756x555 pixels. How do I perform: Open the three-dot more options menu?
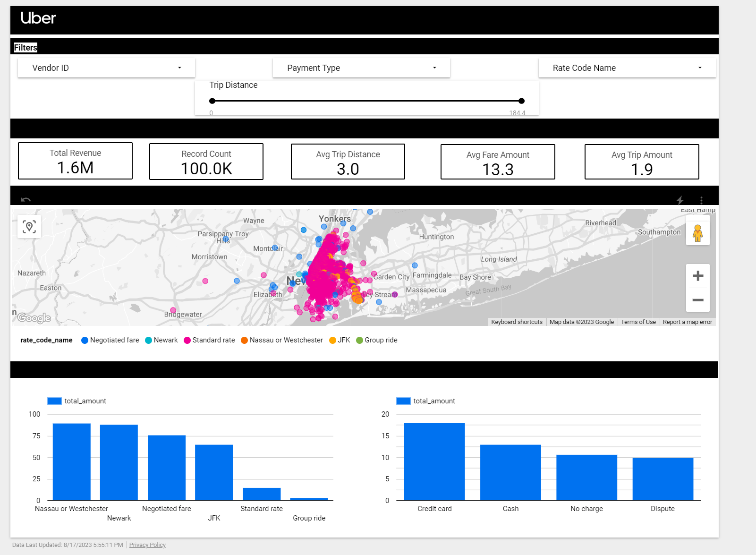point(701,200)
